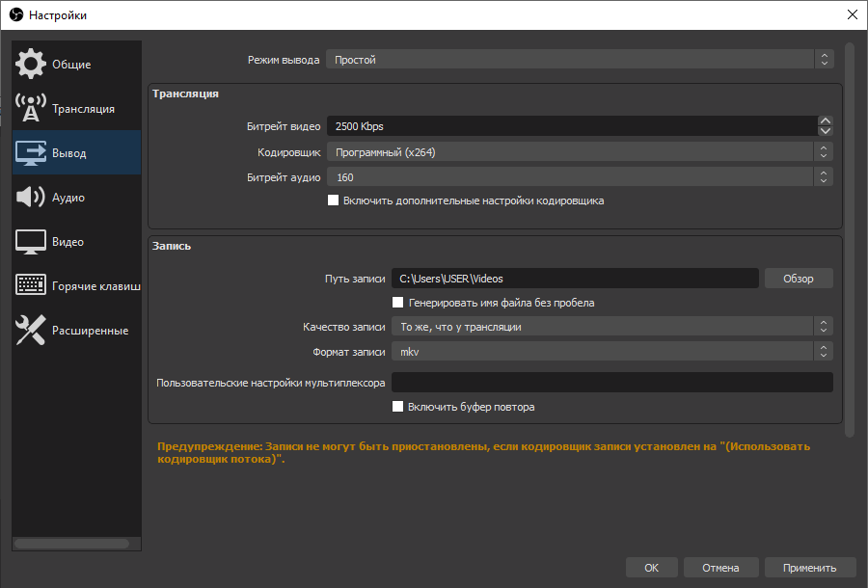The image size is (868, 588).
Task: Switch to the Горячие клавиши tab
Action: (95, 286)
